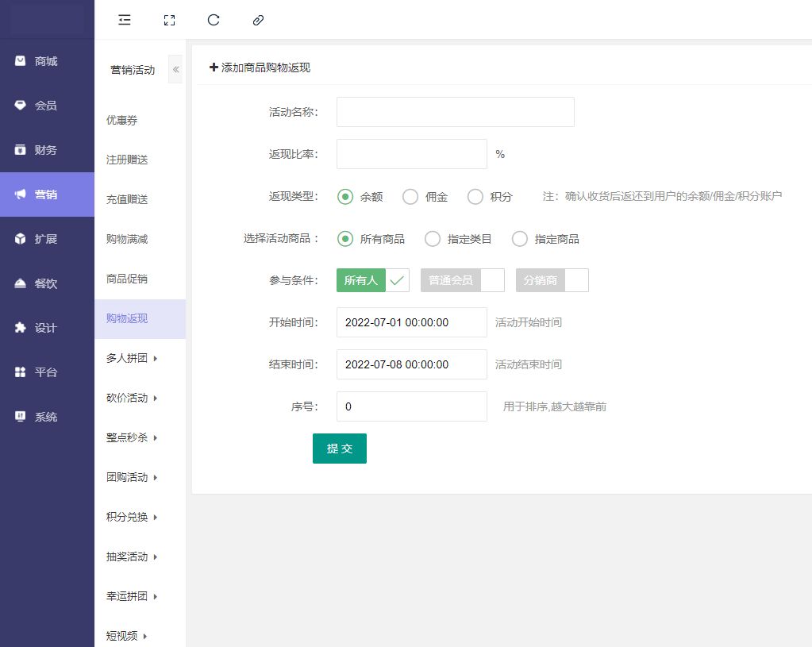The width and height of the screenshot is (812, 647).
Task: Collapse the 营销活动 side panel
Action: [175, 70]
